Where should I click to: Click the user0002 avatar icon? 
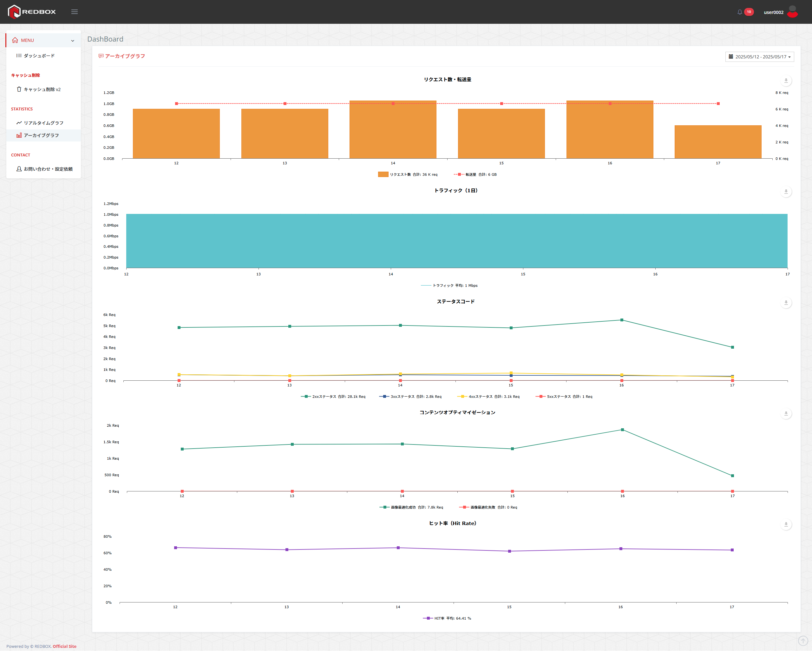792,12
